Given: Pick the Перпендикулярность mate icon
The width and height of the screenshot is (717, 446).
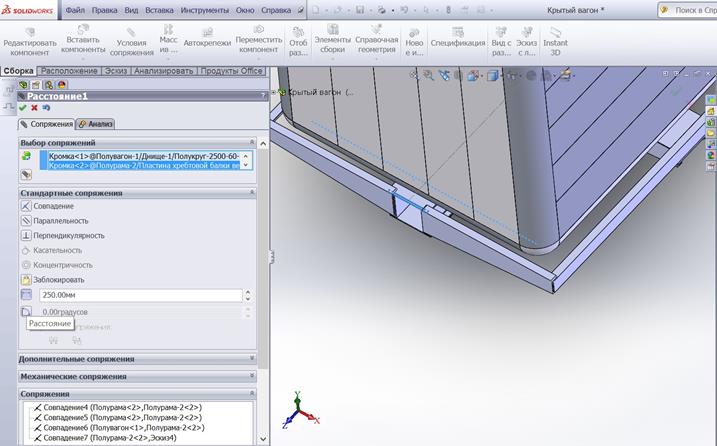Looking at the screenshot, I should 27,236.
